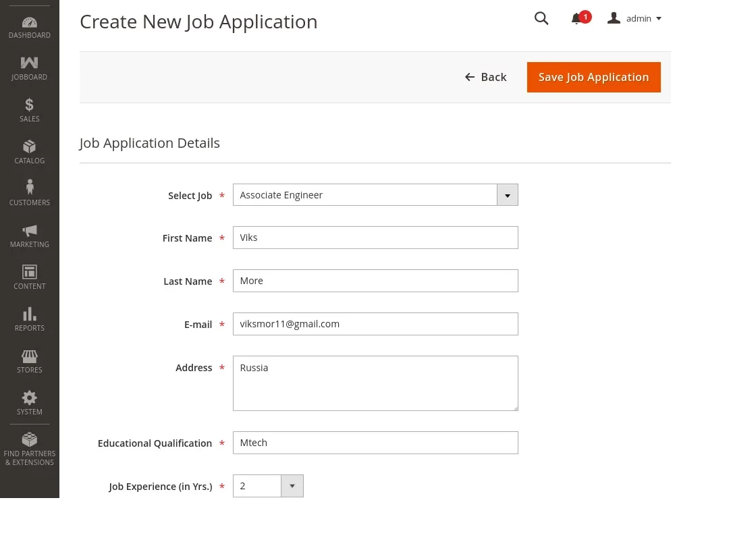Open the Dashboard from the sidebar
The image size is (756, 548).
29,27
